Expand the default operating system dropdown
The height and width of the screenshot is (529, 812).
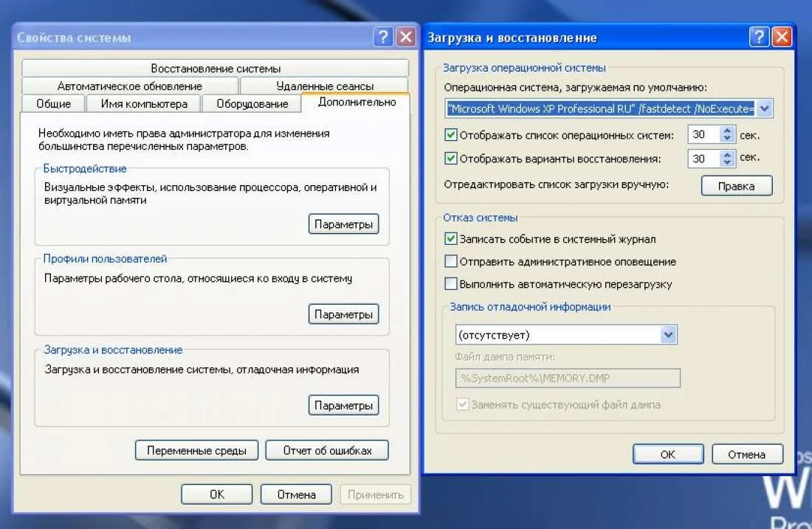pos(764,108)
